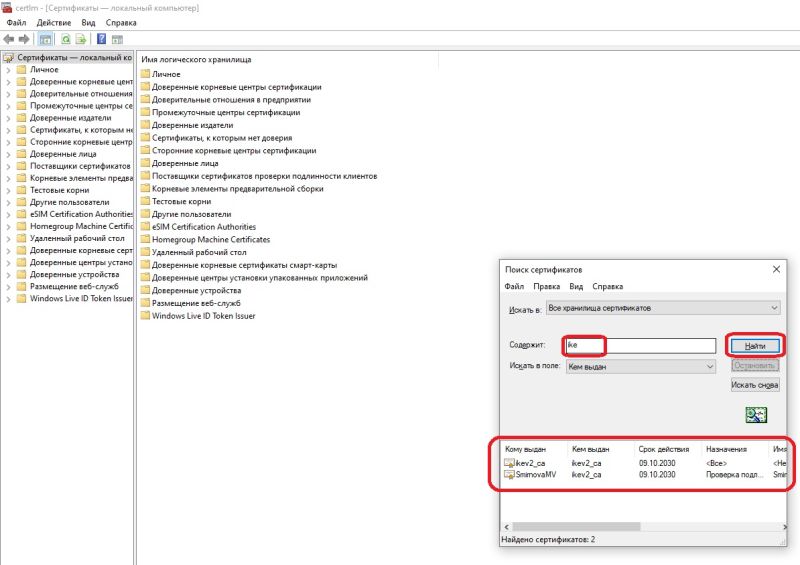
Task: Open the Искать в поле dropdown
Action: (x=640, y=366)
